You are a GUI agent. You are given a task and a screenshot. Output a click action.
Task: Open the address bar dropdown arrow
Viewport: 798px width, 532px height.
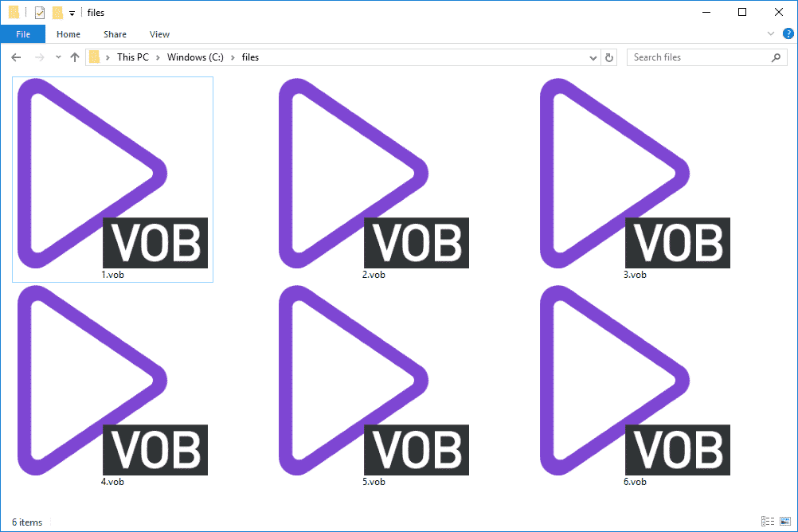[593, 57]
